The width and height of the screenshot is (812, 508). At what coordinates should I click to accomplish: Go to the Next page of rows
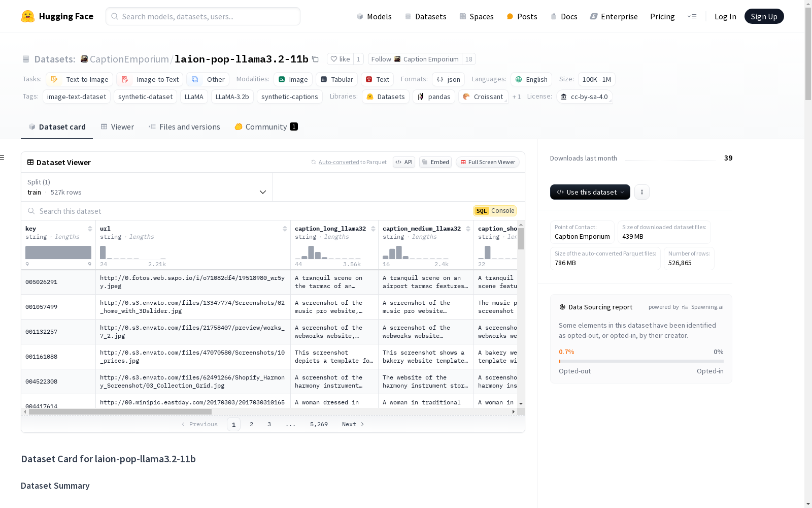[353, 424]
